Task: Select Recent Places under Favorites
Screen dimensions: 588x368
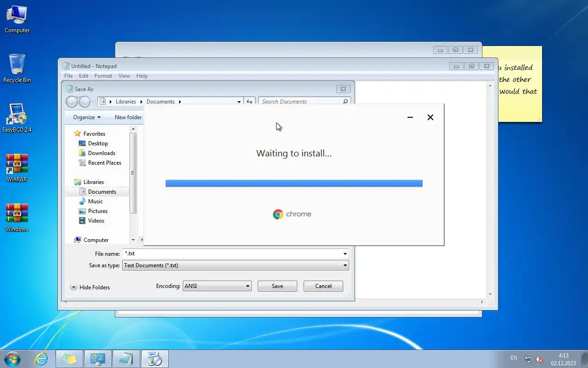Action: pyautogui.click(x=105, y=163)
